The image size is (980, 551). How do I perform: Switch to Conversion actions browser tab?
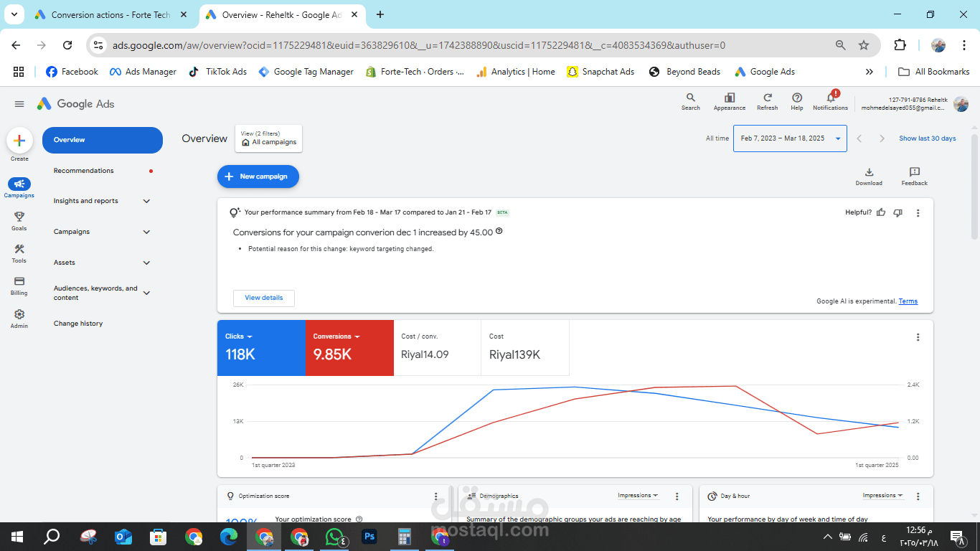tap(111, 14)
